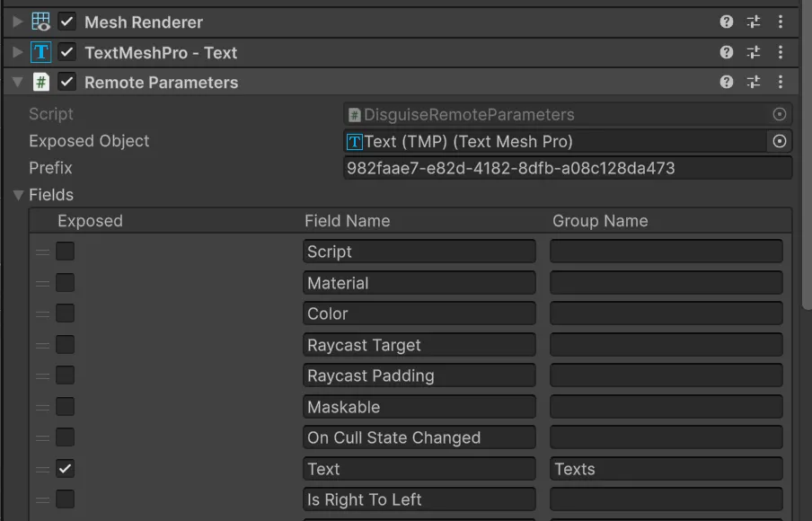The image size is (812, 521).
Task: Select the Raycast Target field name box
Action: [x=419, y=344]
